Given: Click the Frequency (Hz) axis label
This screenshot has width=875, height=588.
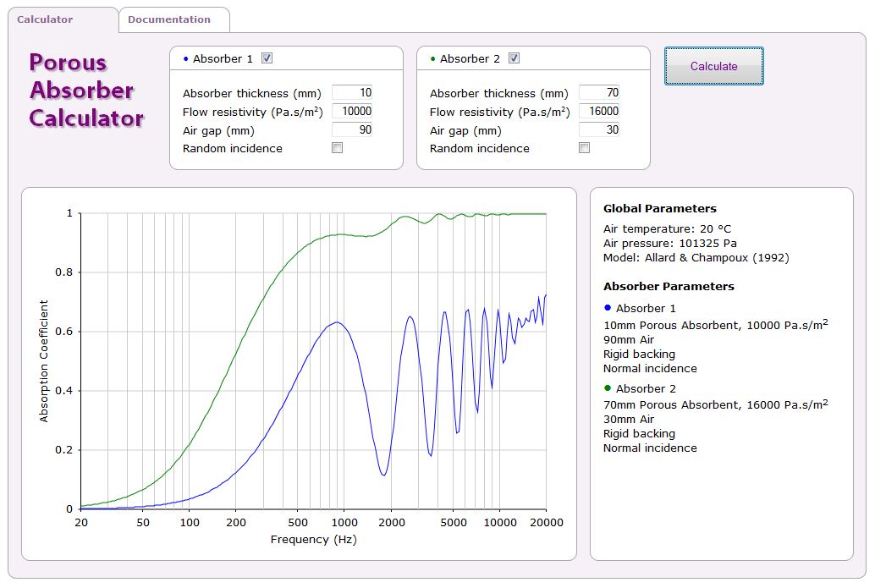Looking at the screenshot, I should click(314, 540).
